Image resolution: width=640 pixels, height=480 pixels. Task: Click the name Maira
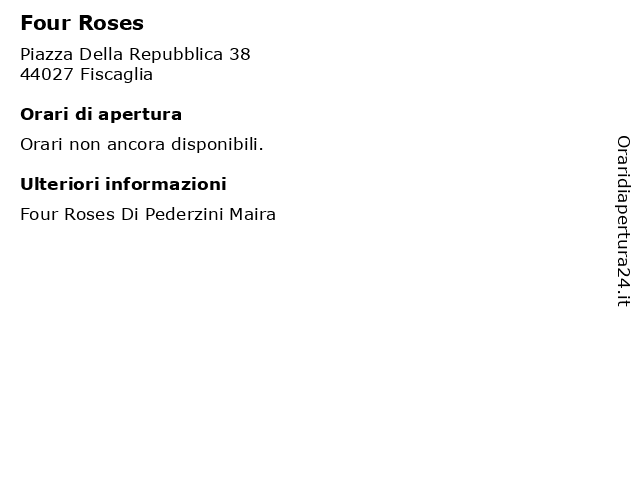coord(252,214)
